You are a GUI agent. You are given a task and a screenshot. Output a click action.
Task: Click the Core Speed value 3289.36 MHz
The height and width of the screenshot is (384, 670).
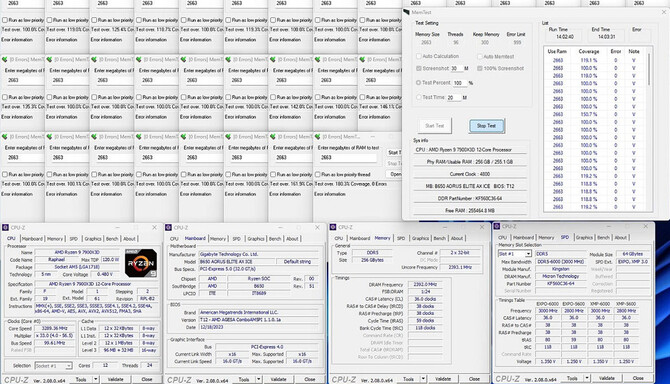pyautogui.click(x=55, y=328)
